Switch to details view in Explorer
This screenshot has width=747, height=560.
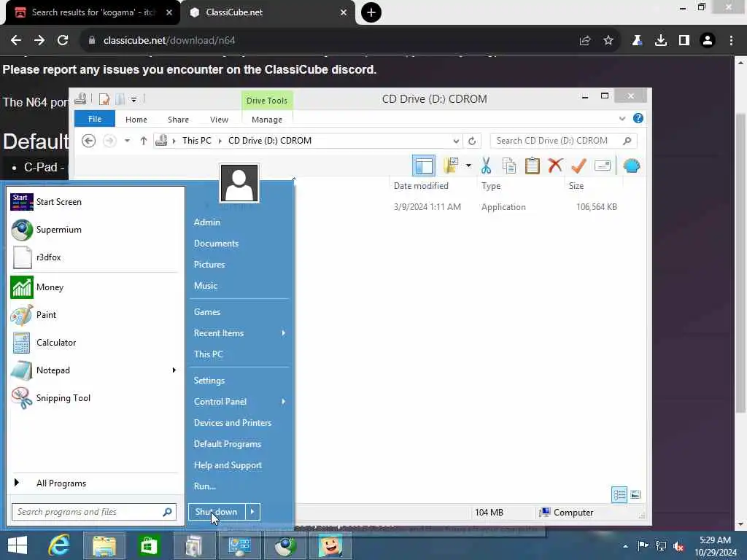click(619, 495)
